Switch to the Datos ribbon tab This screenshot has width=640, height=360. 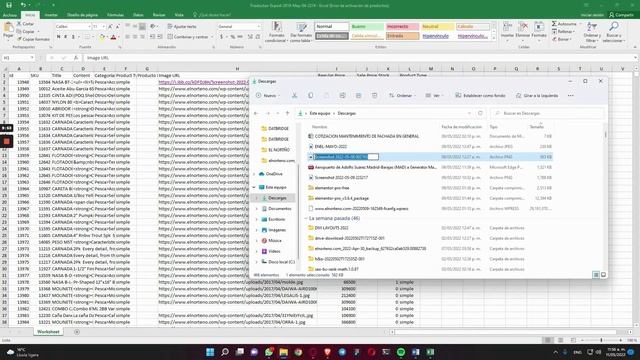click(x=138, y=15)
